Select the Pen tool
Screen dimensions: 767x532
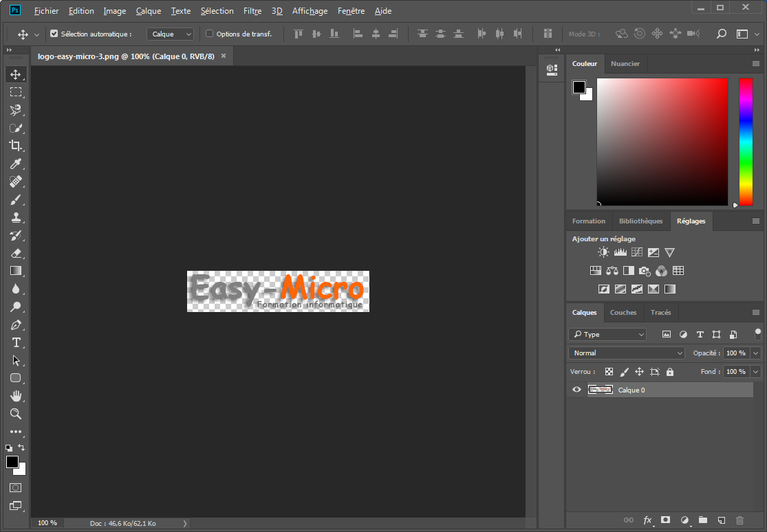[16, 324]
